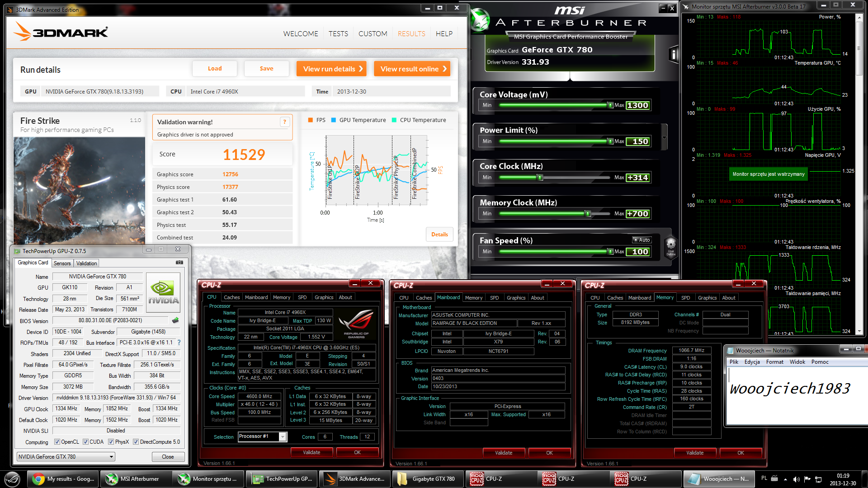Expand the Power Limit side arrow

tap(664, 137)
